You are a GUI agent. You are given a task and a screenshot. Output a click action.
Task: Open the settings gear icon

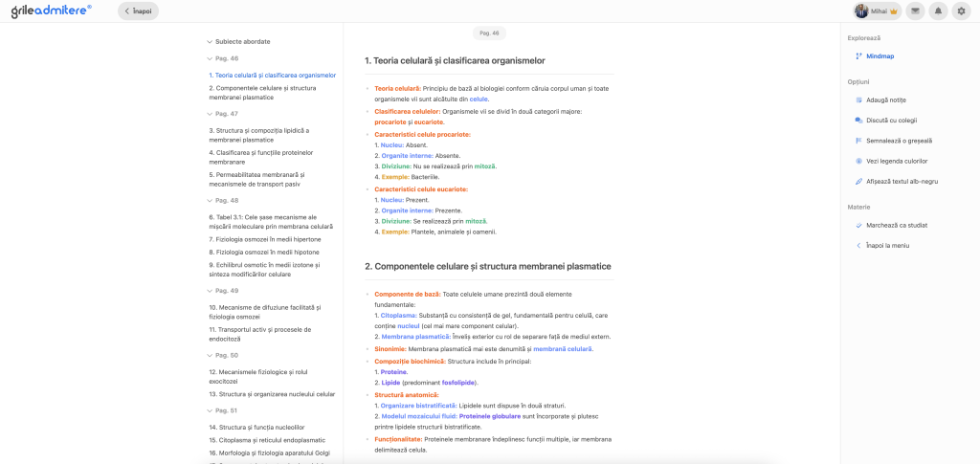[x=961, y=11]
